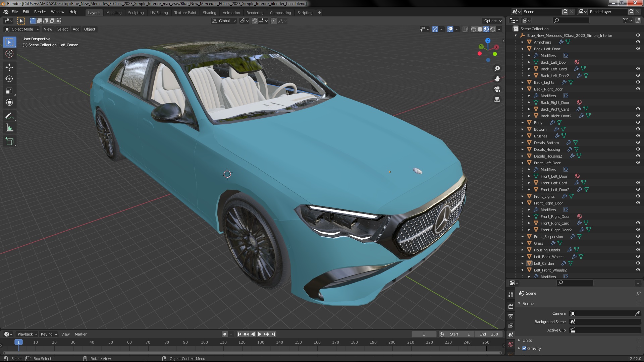
Task: Switch to rendered viewport shading
Action: [x=493, y=29]
